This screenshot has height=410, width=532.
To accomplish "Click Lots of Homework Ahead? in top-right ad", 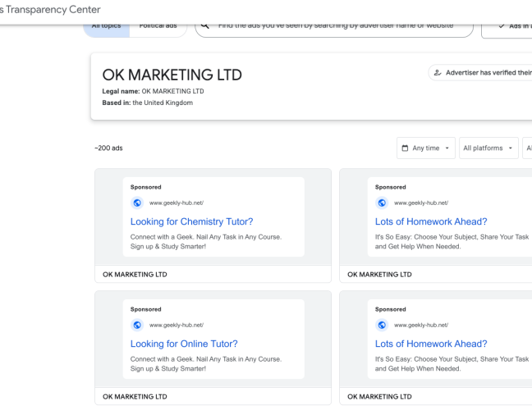I will click(431, 221).
